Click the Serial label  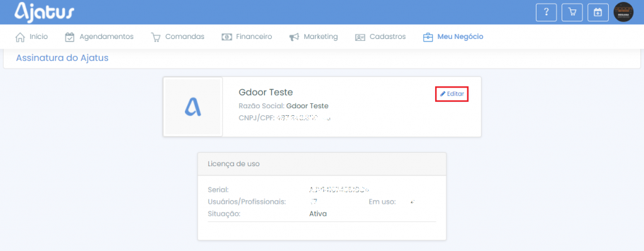pos(218,190)
